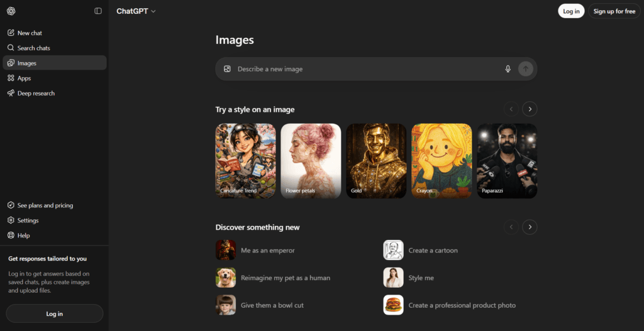Open the ChatGPT model dropdown
Image resolution: width=644 pixels, height=331 pixels.
(136, 11)
